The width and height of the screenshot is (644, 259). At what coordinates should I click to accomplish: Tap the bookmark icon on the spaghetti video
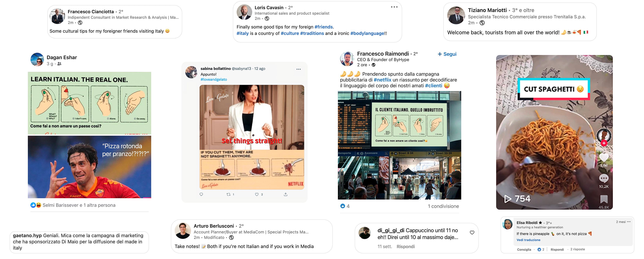tap(604, 199)
